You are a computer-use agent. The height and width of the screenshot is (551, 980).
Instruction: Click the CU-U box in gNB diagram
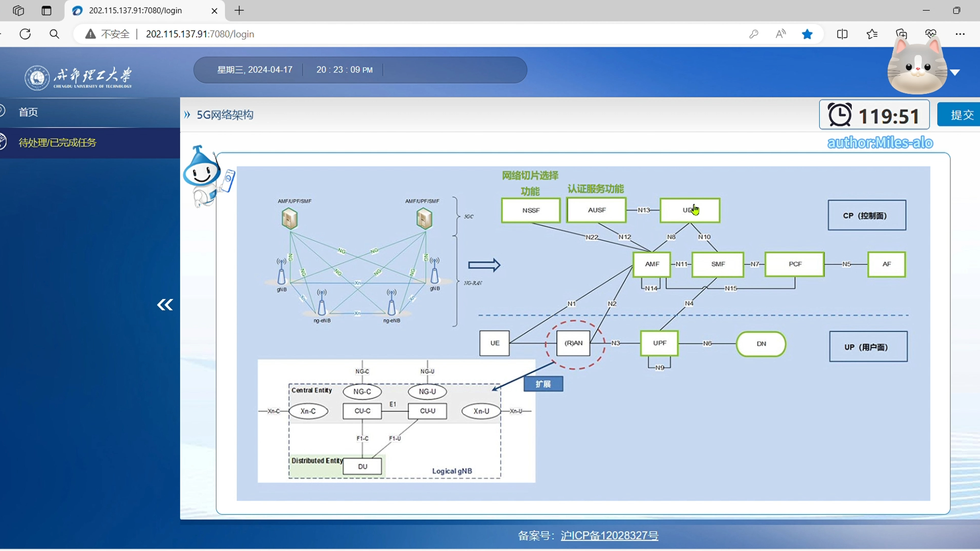click(428, 411)
